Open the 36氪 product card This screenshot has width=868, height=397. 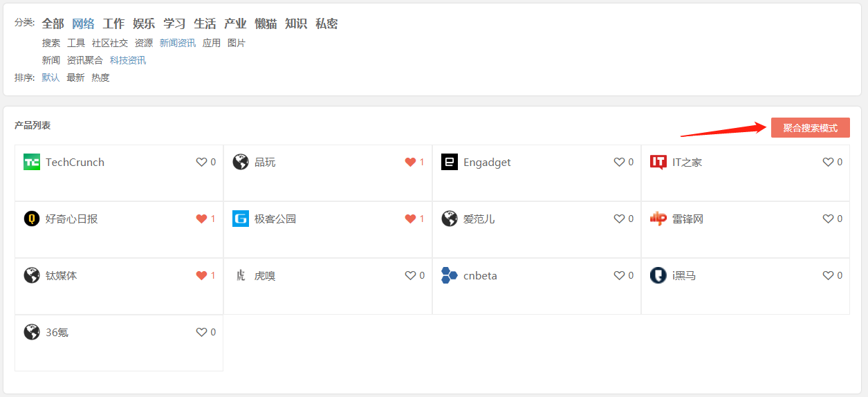(x=119, y=343)
